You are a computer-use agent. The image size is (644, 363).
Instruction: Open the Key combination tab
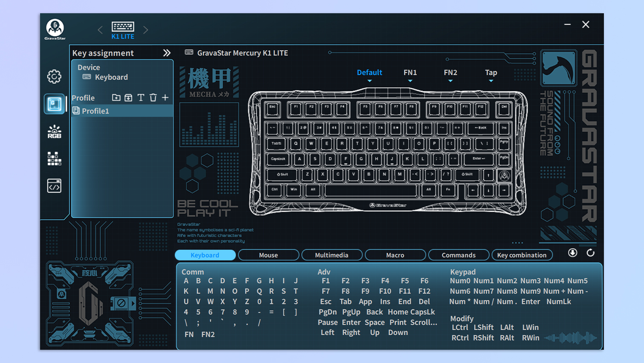(522, 255)
